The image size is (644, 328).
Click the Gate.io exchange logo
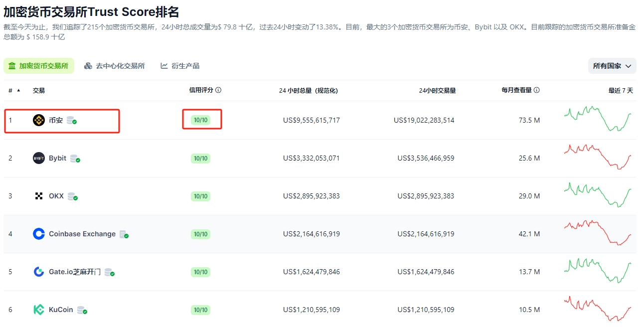(x=38, y=272)
